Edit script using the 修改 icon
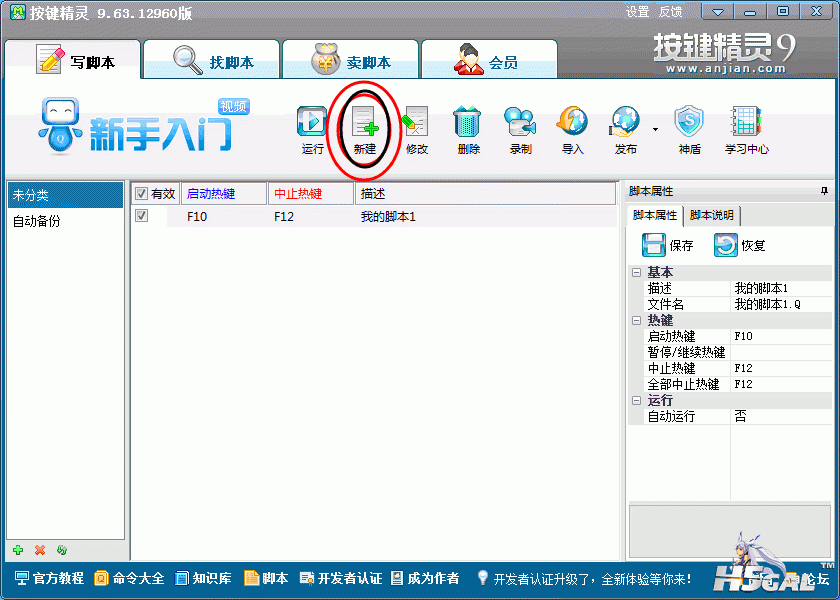Image resolution: width=840 pixels, height=600 pixels. tap(416, 130)
